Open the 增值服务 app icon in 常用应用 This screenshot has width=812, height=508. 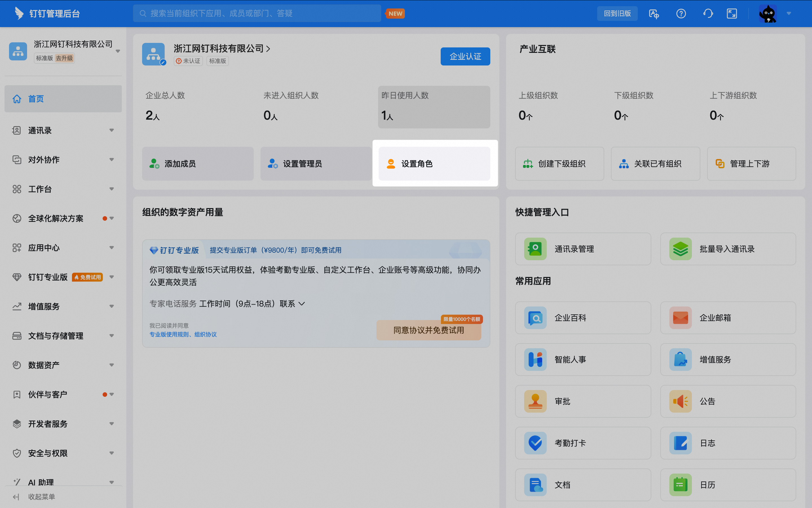click(680, 360)
